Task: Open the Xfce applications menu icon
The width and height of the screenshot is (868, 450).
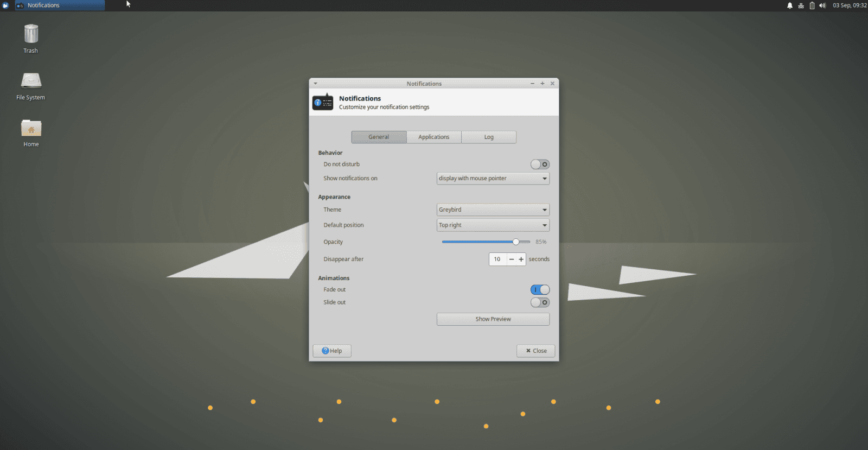Action: click(x=5, y=5)
